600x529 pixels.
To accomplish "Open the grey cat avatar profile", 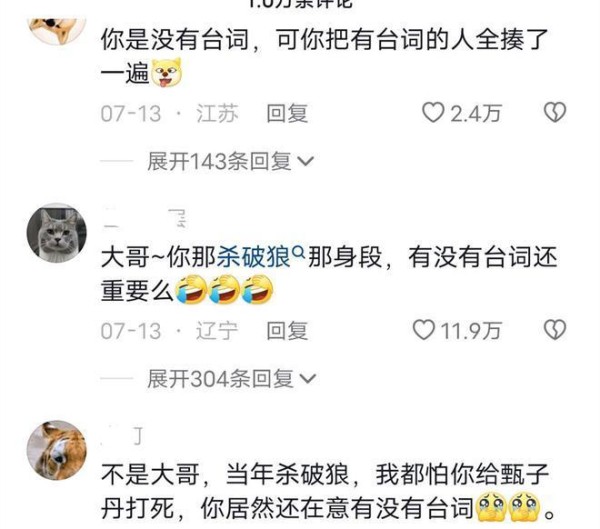I will coord(57,233).
